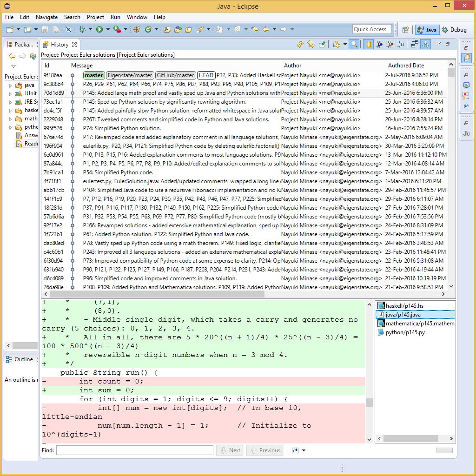
Task: Toggle Show All Changes in Project
Action: tap(379, 44)
